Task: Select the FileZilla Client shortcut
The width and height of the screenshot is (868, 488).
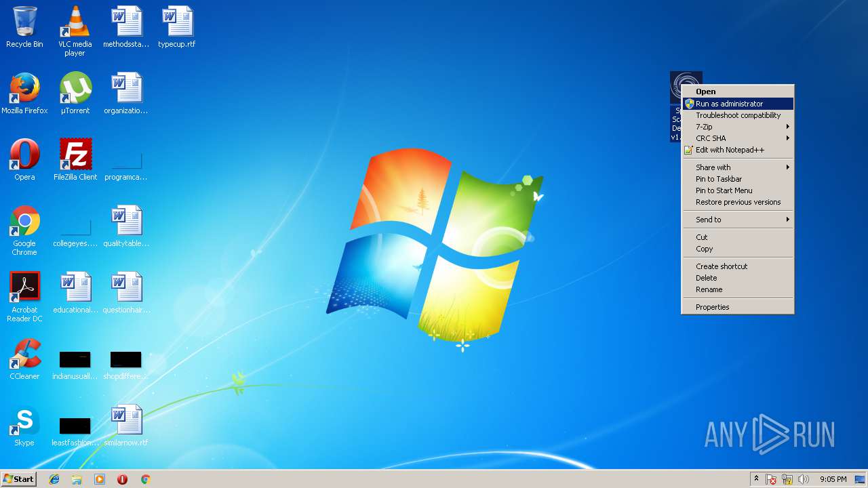Action: pos(75,160)
